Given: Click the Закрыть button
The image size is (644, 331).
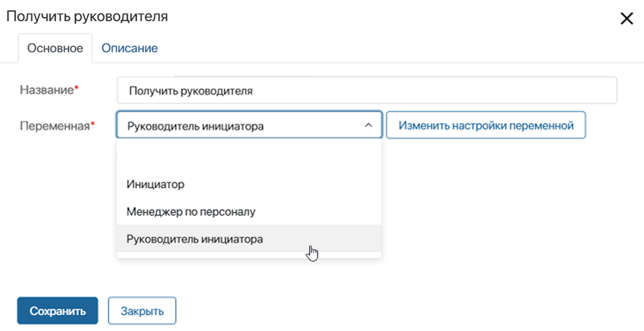Looking at the screenshot, I should coord(142,311).
